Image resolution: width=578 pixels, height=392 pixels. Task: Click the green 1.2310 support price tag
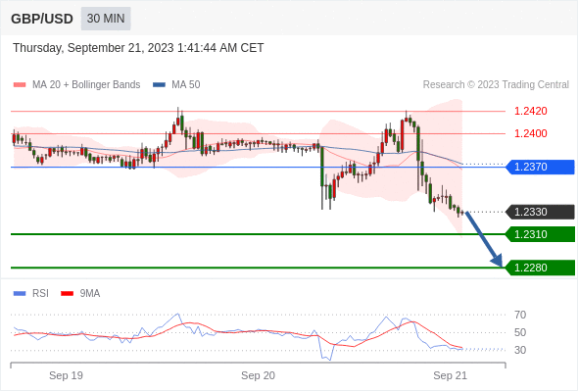[x=540, y=234]
